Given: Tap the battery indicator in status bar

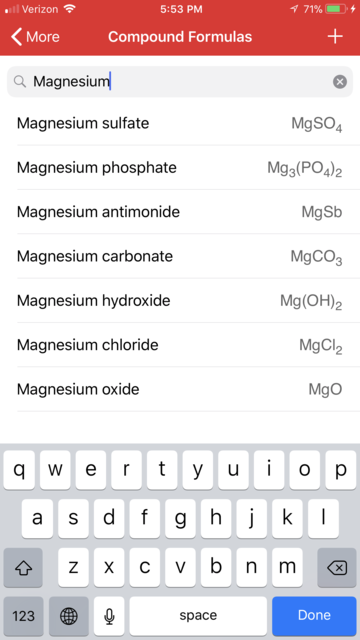Looking at the screenshot, I should (336, 9).
